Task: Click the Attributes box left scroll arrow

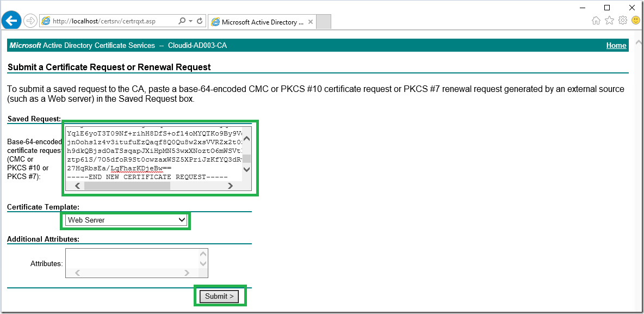Action: [77, 273]
